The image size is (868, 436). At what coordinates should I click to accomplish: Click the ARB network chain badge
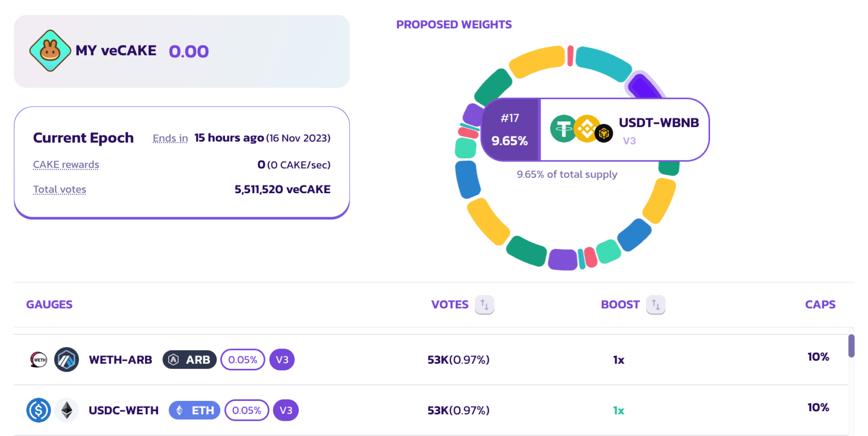190,360
